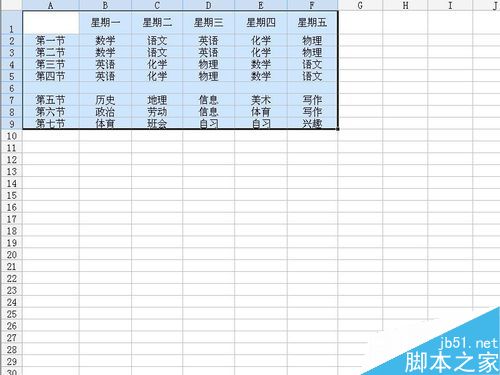Click the 地理 cell
The height and width of the screenshot is (375, 500).
(x=157, y=100)
